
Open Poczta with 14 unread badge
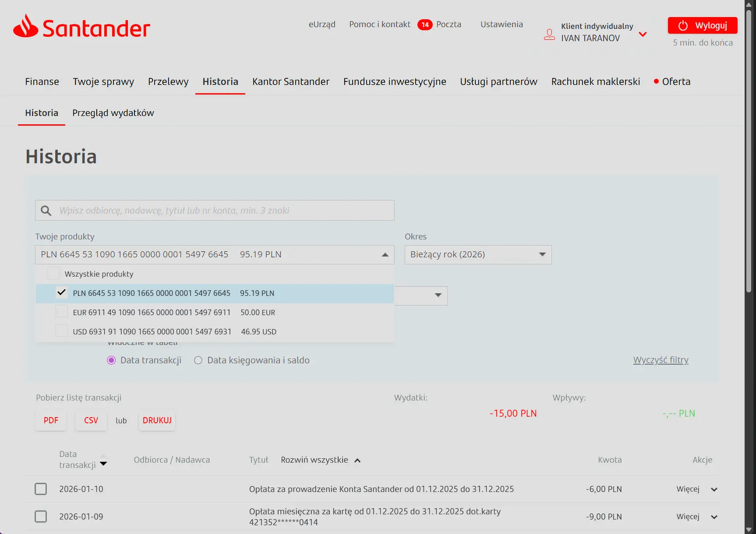(439, 25)
